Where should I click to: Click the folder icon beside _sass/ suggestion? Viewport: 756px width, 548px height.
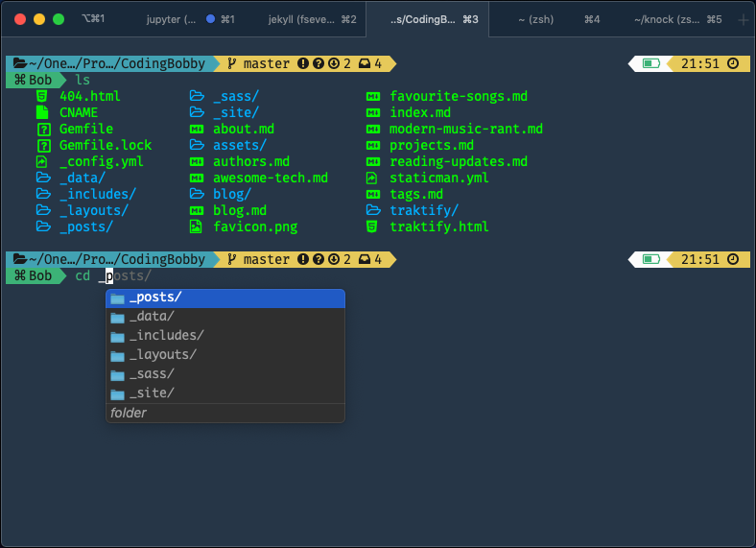[117, 375]
